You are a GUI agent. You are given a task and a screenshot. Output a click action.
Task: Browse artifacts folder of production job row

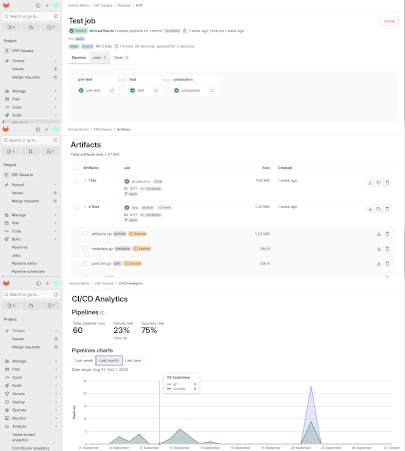379,183
